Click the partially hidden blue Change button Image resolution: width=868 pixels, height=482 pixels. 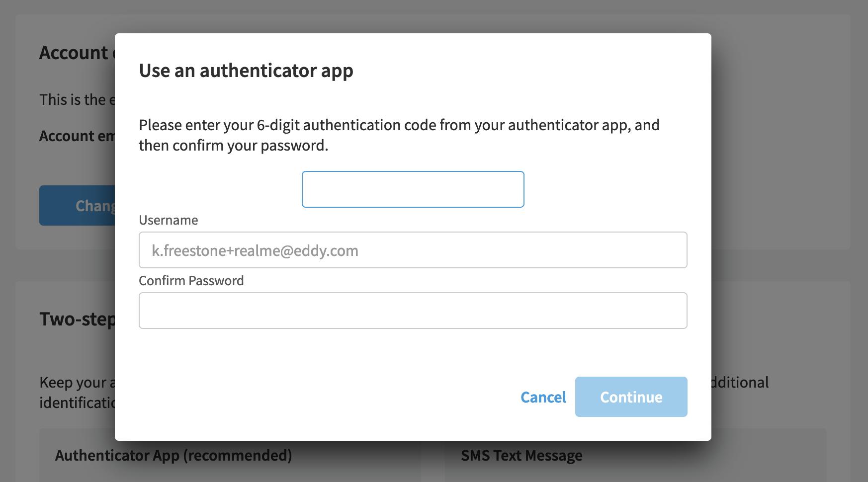77,205
